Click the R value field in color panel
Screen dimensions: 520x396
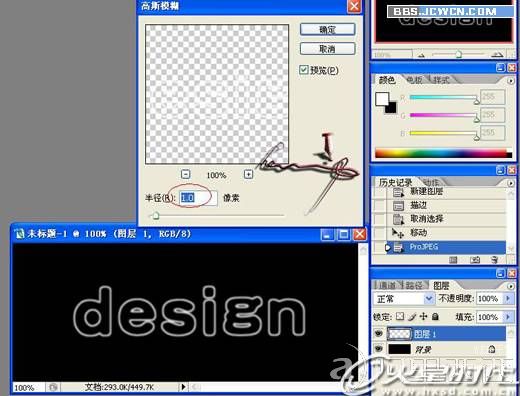493,97
